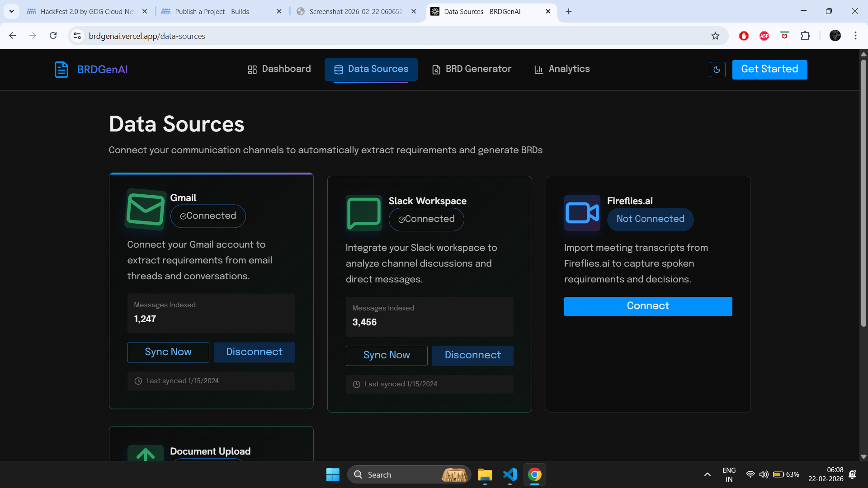
Task: Open the Extensions puzzle menu
Action: [805, 36]
